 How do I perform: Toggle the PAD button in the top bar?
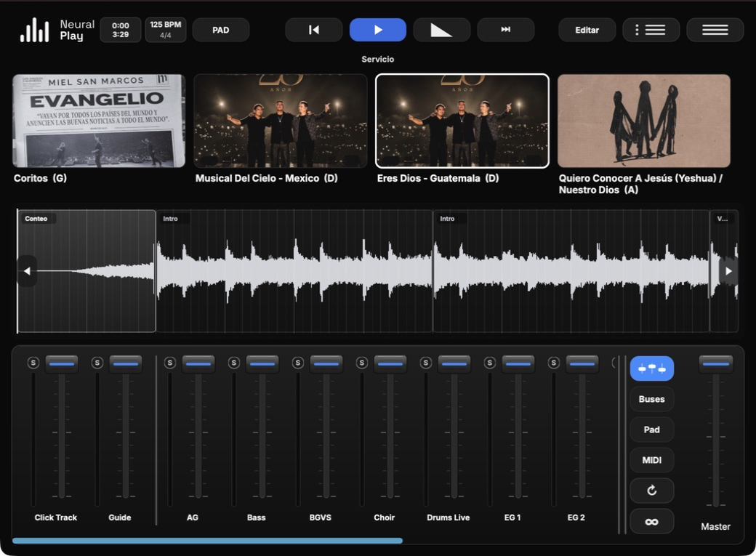tap(221, 30)
